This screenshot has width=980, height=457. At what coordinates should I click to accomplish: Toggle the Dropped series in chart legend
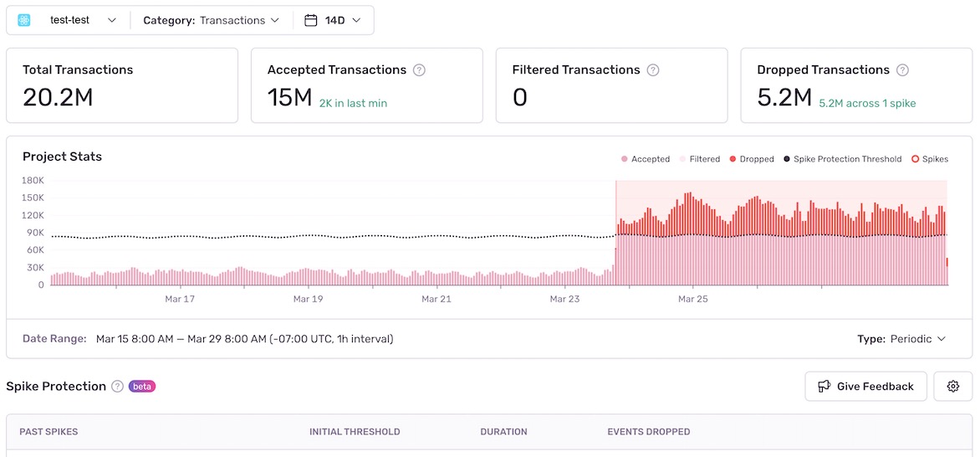[x=752, y=159]
